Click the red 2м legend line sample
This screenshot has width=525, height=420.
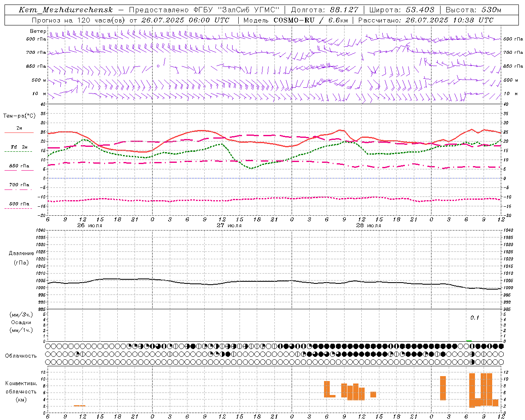pos(19,132)
